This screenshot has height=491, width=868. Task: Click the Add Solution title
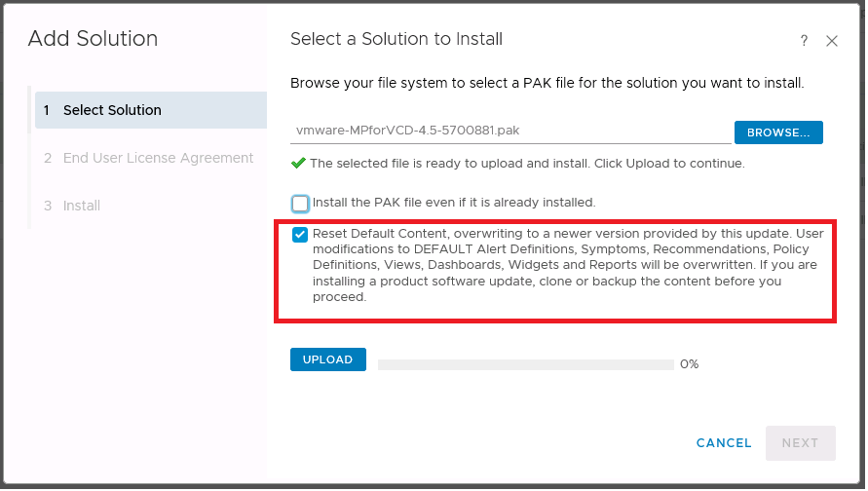pyautogui.click(x=93, y=39)
